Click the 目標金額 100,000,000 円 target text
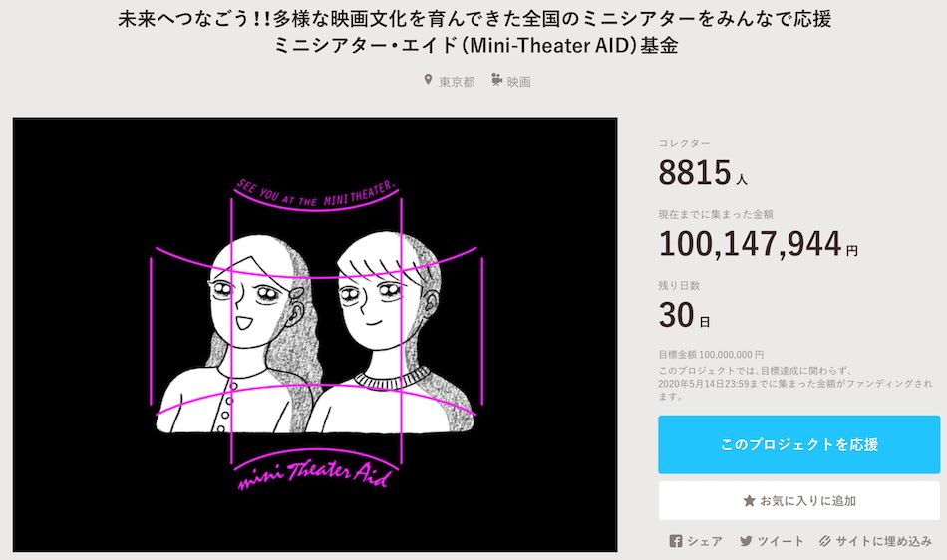Screen dimensions: 947x560 [x=711, y=354]
